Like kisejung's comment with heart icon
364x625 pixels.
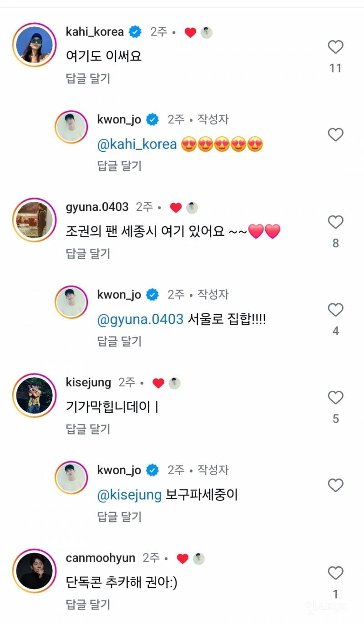(335, 398)
